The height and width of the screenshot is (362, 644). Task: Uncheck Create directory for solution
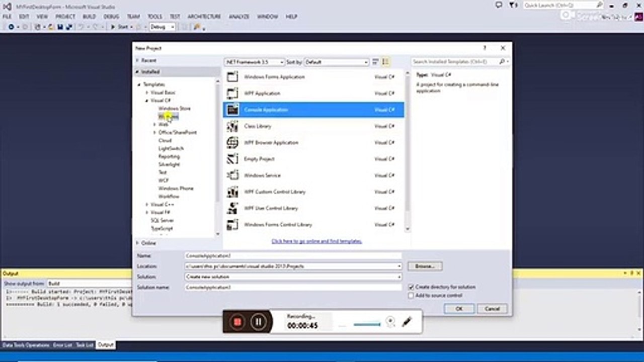pyautogui.click(x=412, y=287)
